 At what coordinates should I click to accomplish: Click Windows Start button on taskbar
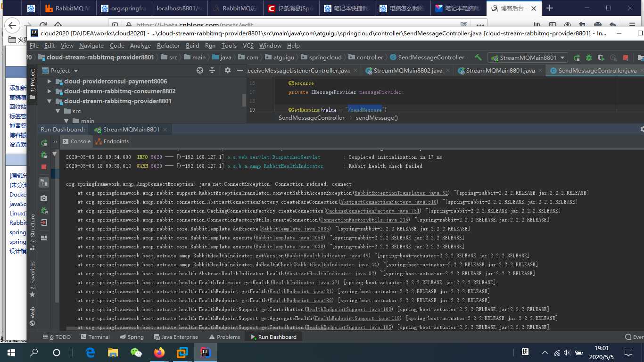point(11,352)
